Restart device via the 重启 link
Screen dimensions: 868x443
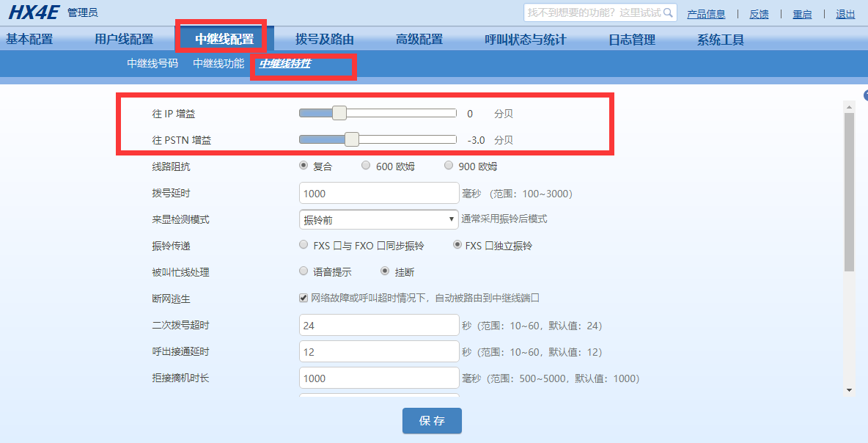[x=802, y=13]
